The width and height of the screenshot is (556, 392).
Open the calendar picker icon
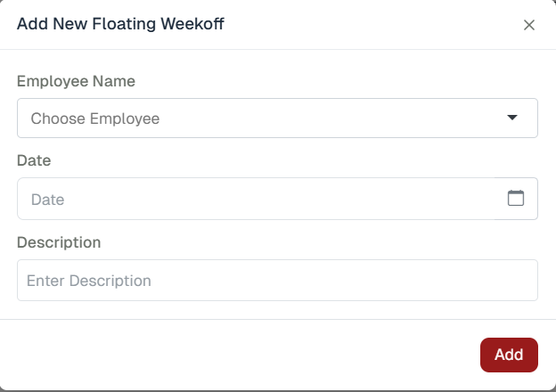click(x=515, y=198)
